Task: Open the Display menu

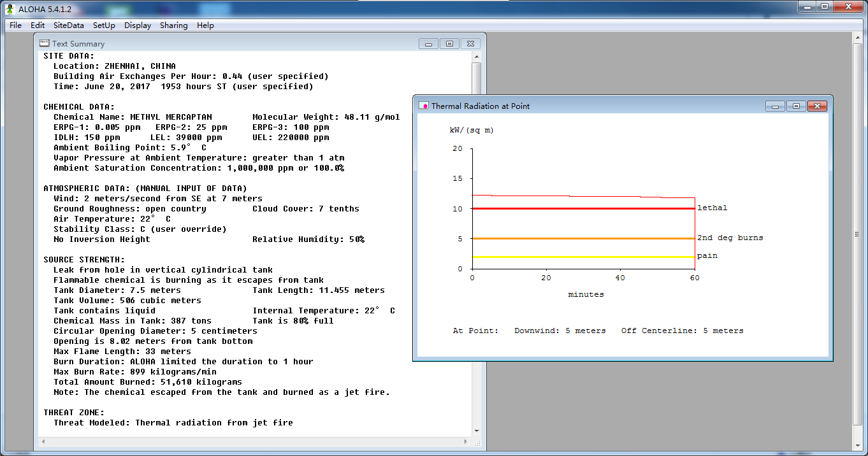Action: point(138,25)
